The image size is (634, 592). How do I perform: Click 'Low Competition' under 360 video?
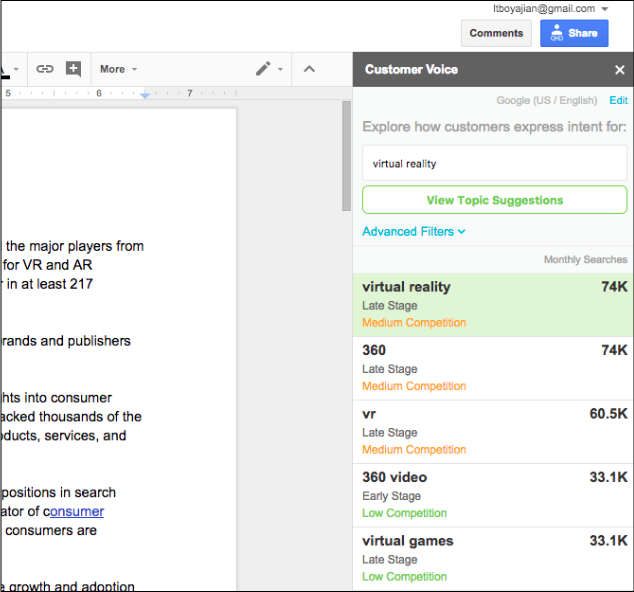[x=404, y=513]
